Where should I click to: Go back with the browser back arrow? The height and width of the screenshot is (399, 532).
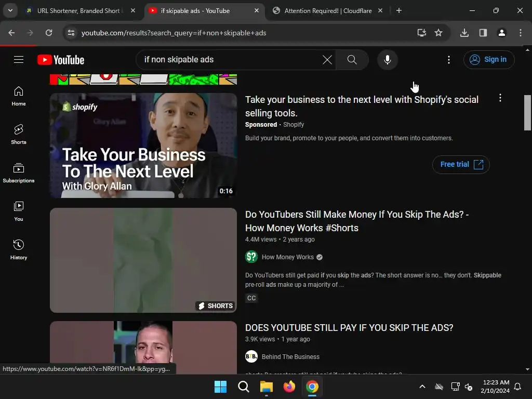coord(11,33)
